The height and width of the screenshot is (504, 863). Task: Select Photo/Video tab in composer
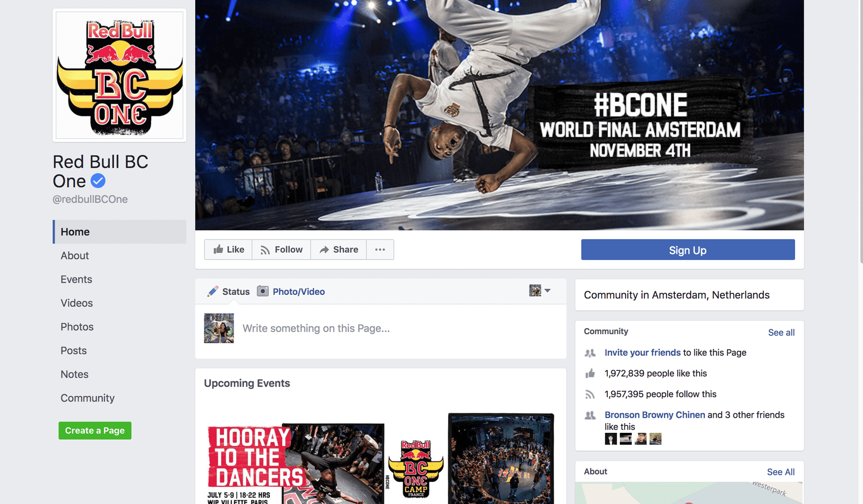[x=291, y=292]
